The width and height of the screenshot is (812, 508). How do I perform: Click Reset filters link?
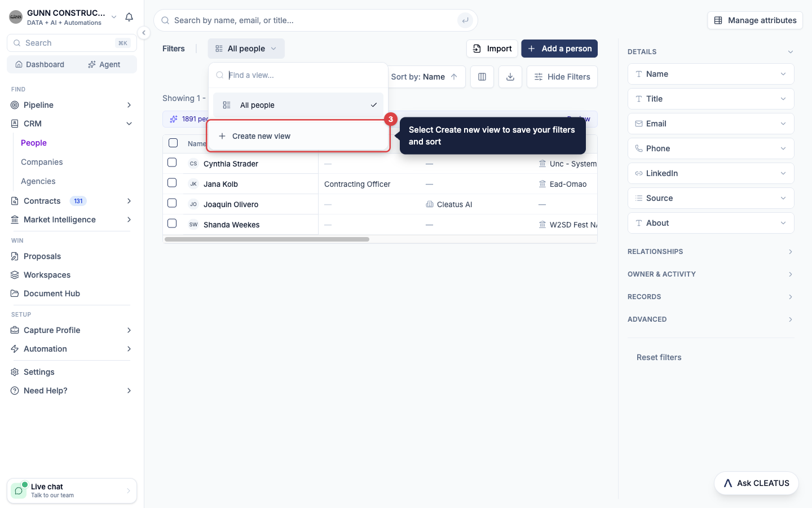click(x=659, y=357)
